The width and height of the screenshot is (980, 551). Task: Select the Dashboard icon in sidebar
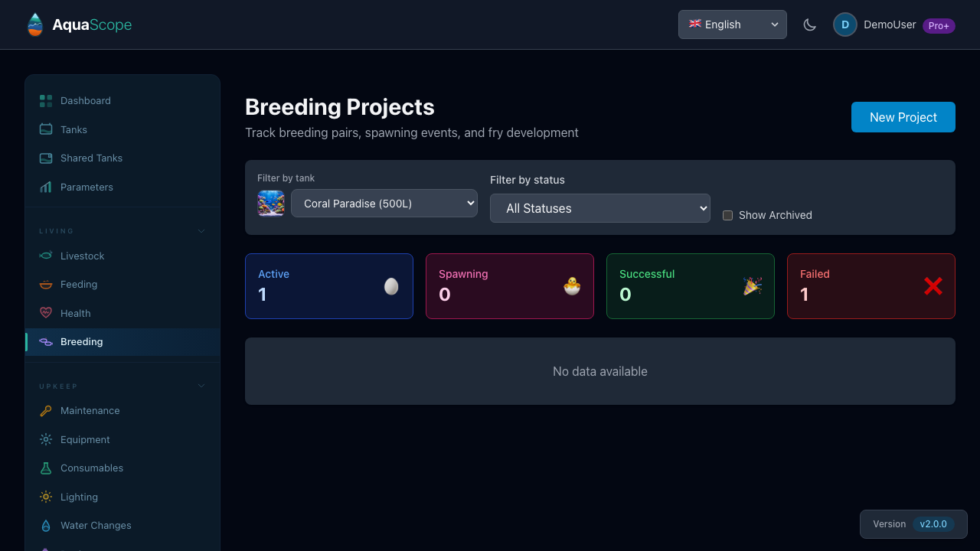[46, 100]
